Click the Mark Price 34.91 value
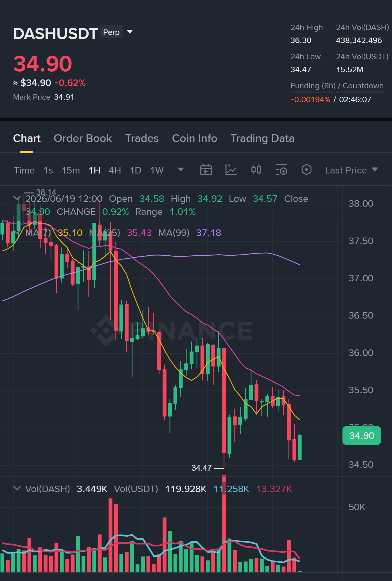This screenshot has width=392, height=581. pos(64,97)
